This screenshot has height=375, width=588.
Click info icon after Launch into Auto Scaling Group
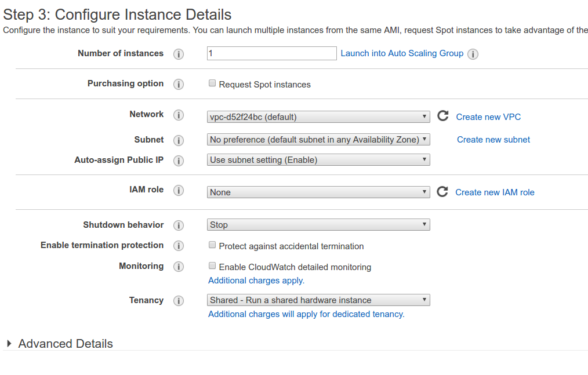[473, 54]
